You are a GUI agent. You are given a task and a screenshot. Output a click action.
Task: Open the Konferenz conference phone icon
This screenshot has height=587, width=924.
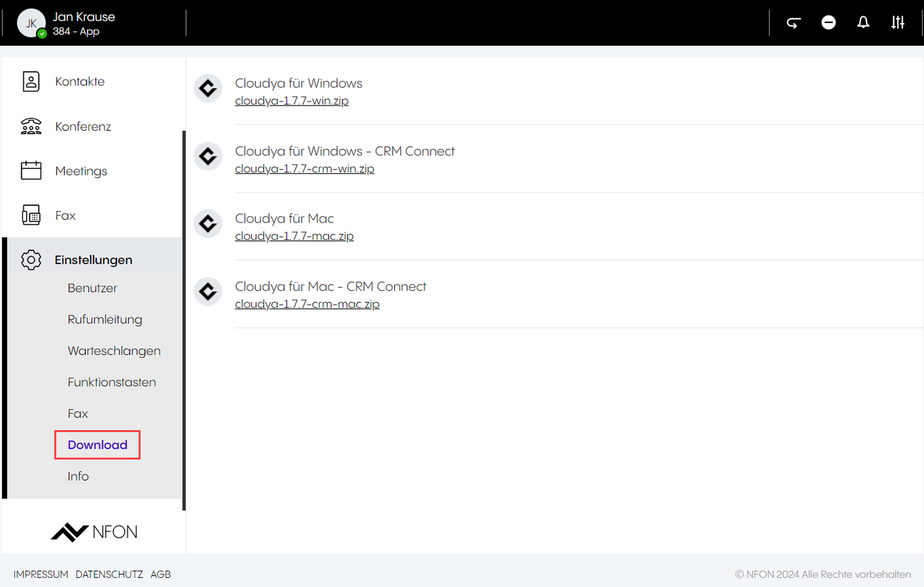(x=31, y=126)
